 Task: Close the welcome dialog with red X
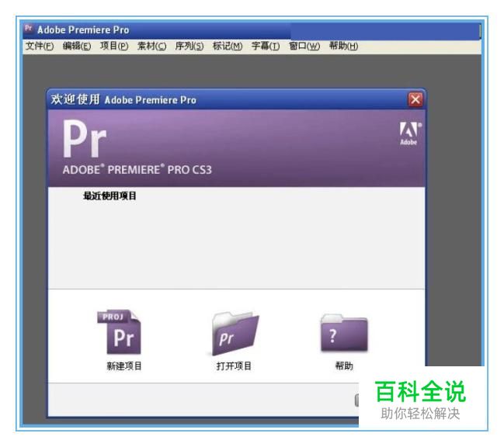[415, 99]
